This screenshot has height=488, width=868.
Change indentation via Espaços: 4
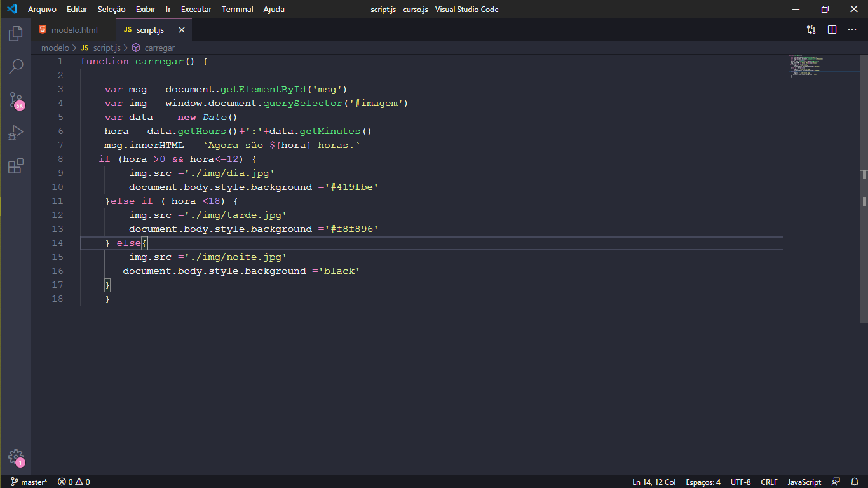tap(703, 482)
